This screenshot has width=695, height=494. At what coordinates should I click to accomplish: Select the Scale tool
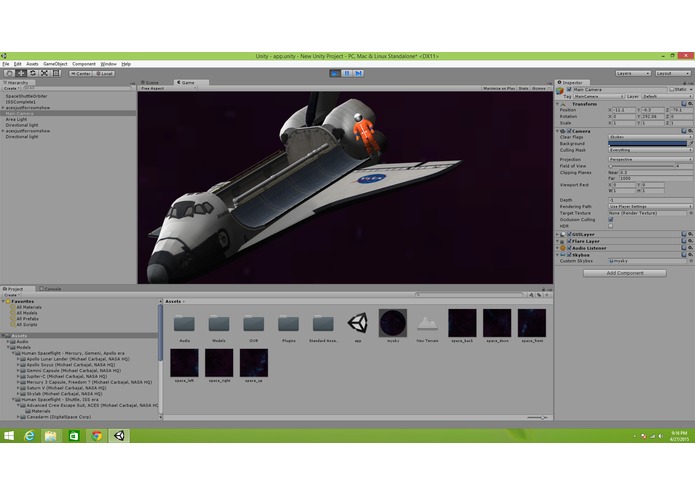point(44,73)
